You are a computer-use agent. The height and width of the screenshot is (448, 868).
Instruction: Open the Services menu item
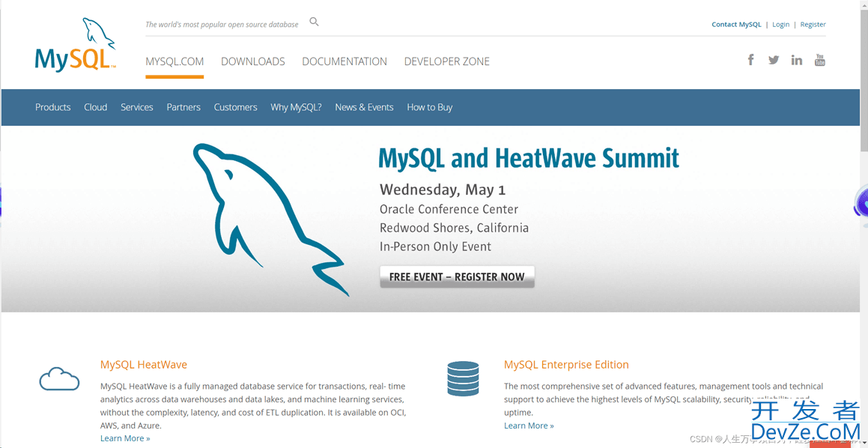[137, 107]
